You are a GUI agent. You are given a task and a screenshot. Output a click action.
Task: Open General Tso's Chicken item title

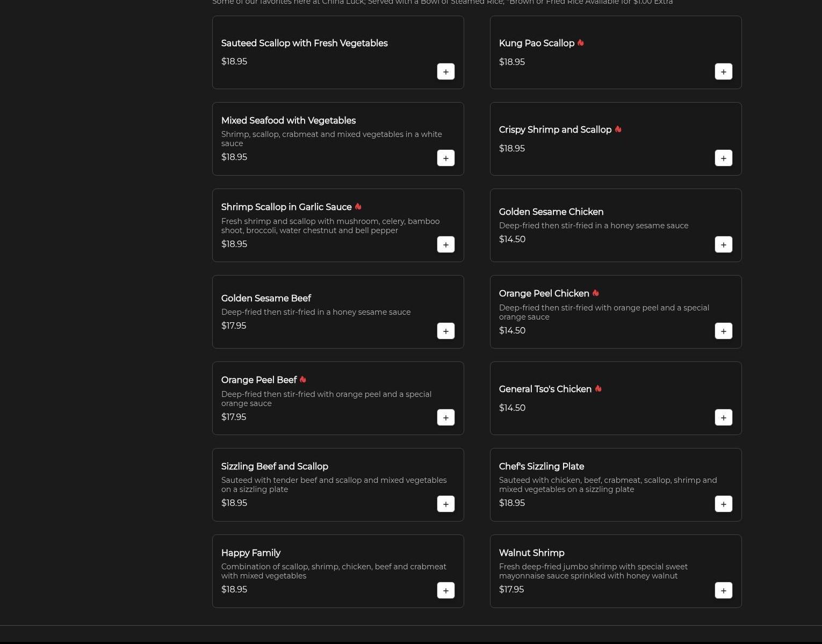point(545,389)
